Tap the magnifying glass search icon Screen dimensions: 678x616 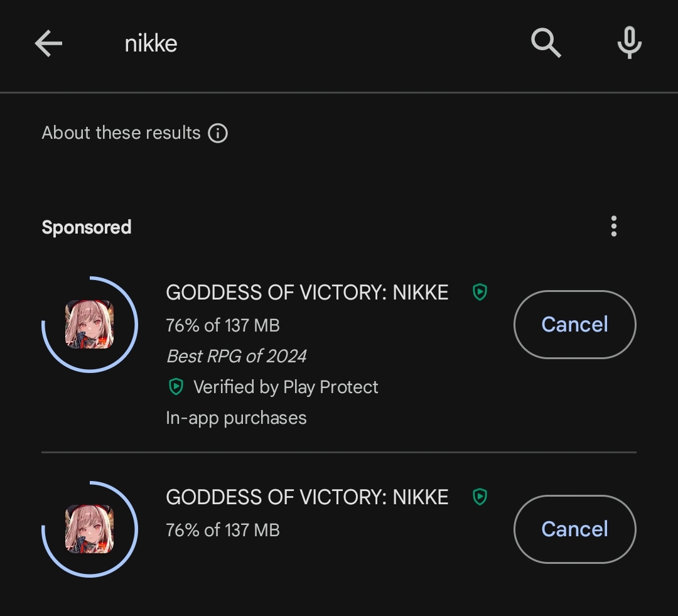546,44
